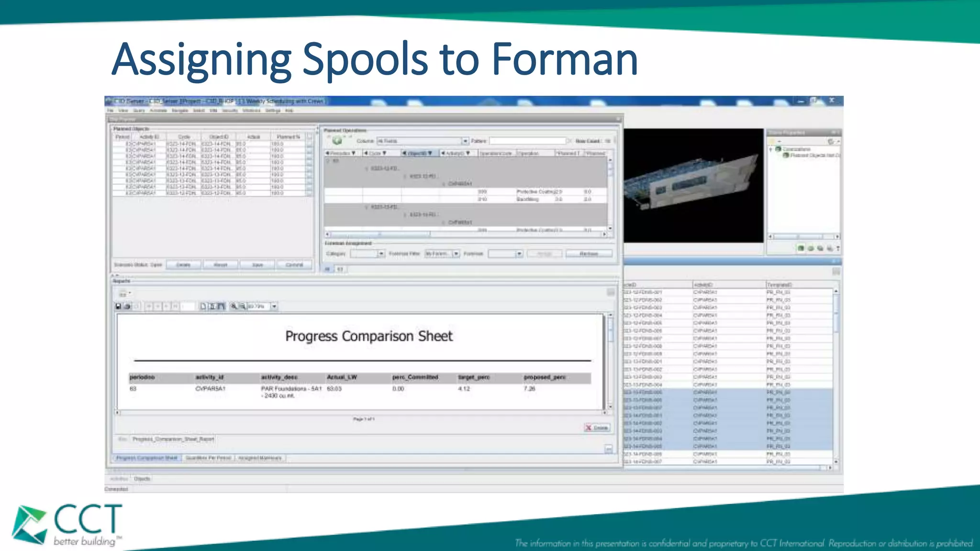Click the Save button under Planned Objects
The height and width of the screenshot is (551, 980).
click(x=257, y=264)
